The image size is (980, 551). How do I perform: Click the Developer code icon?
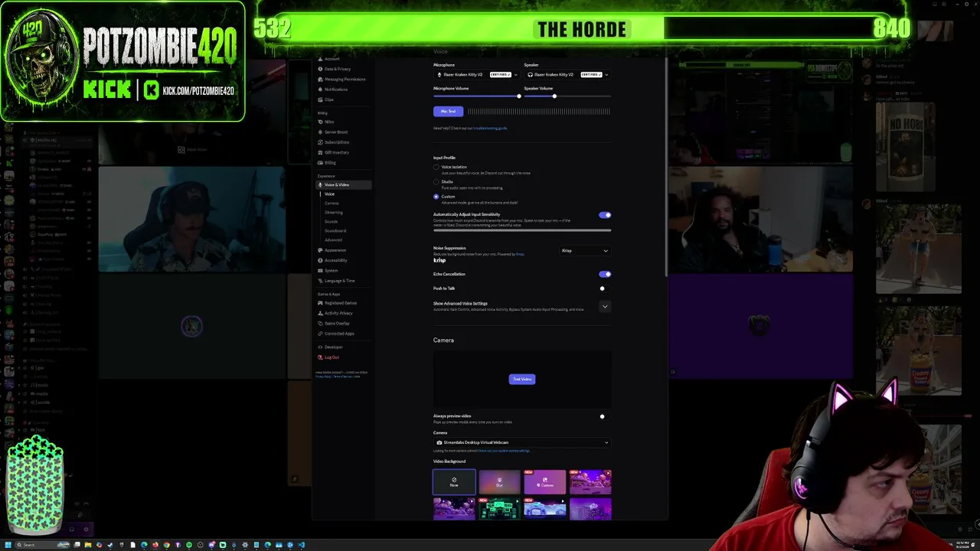(x=320, y=347)
